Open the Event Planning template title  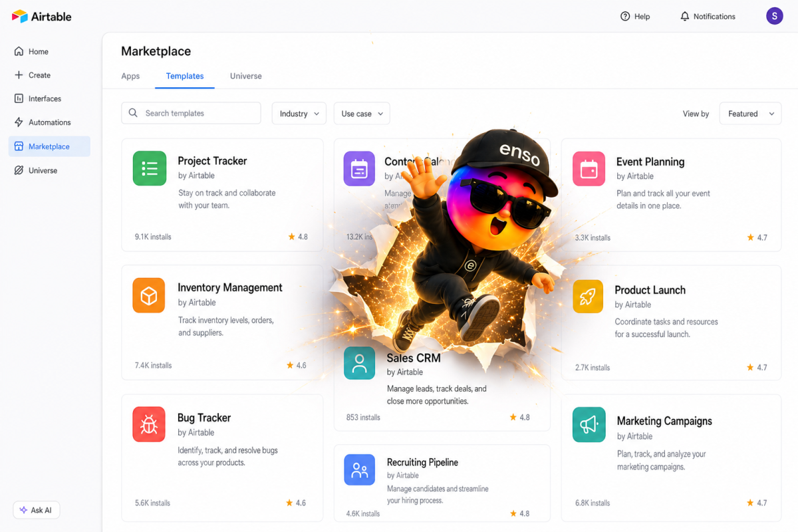tap(650, 162)
